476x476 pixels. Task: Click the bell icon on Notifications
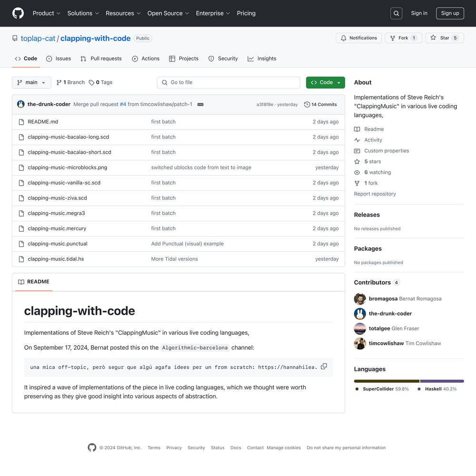[343, 38]
